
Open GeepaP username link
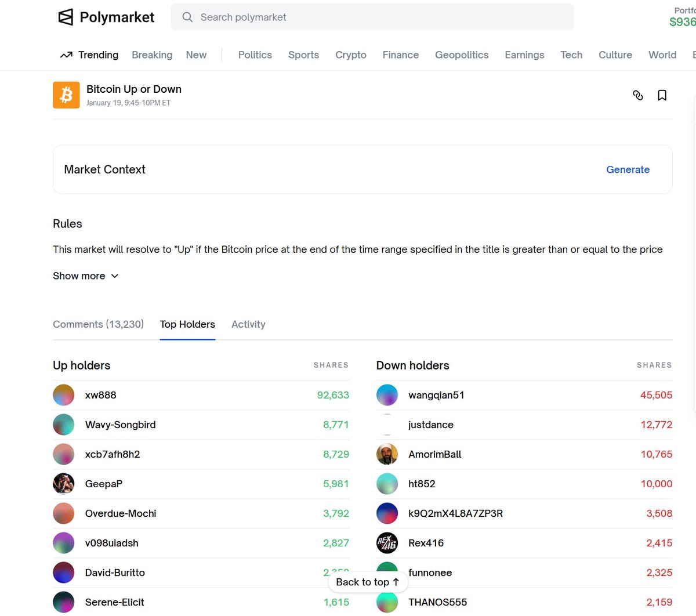[104, 484]
